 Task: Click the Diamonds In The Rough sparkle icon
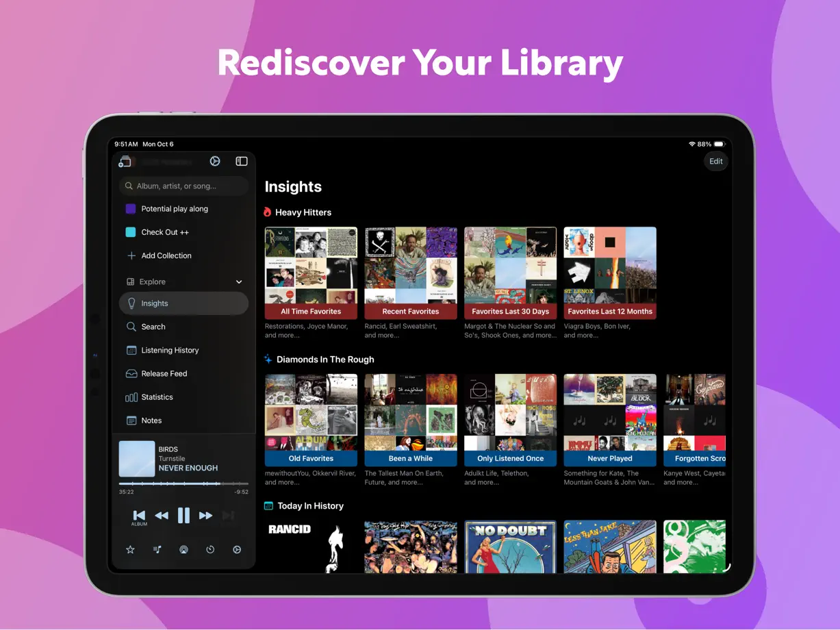coord(268,359)
